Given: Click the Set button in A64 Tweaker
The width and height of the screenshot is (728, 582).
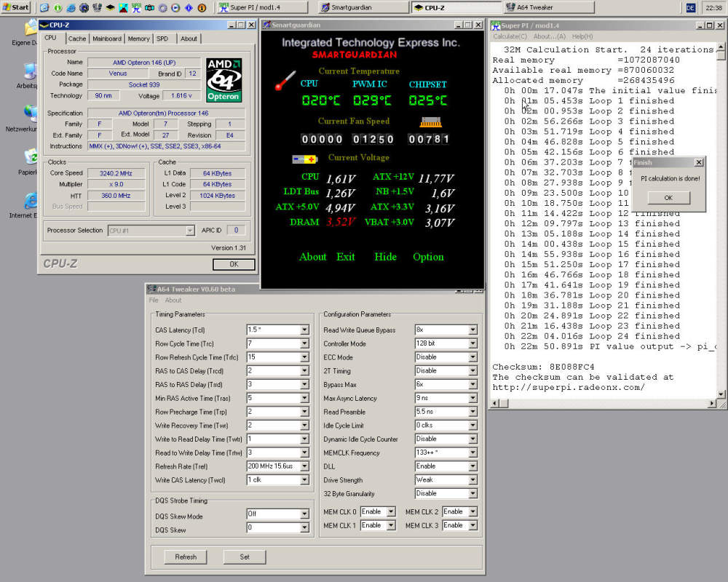Looking at the screenshot, I should (x=245, y=557).
